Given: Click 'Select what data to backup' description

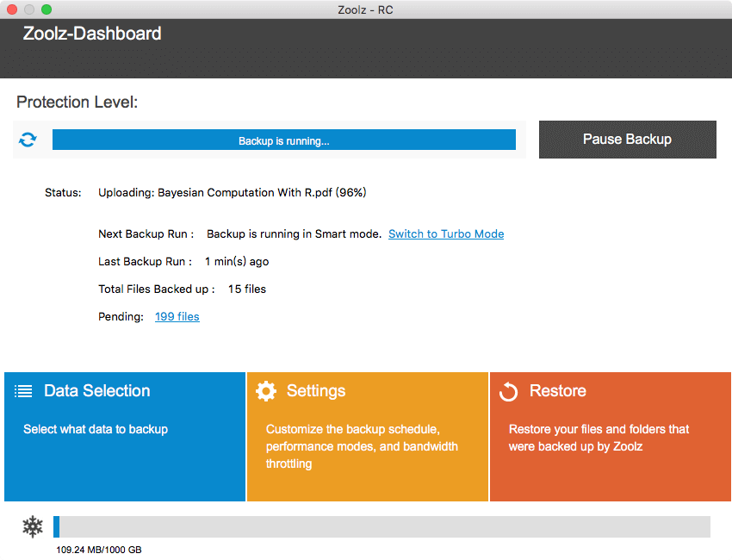Looking at the screenshot, I should tap(96, 429).
